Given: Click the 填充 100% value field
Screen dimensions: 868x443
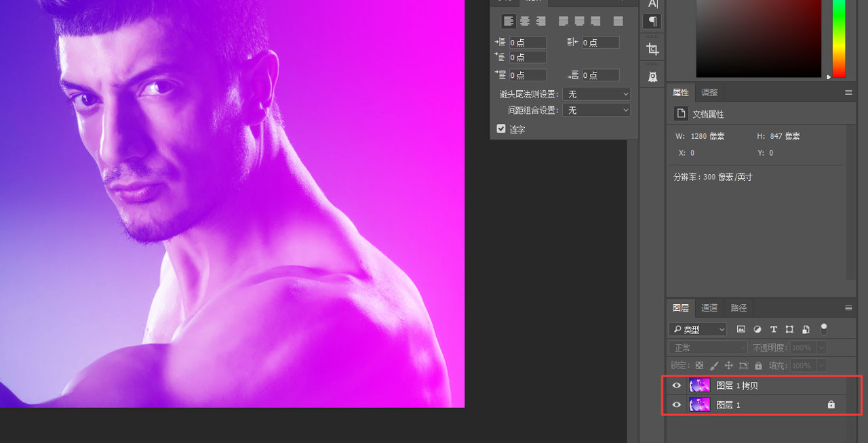Looking at the screenshot, I should (x=803, y=365).
